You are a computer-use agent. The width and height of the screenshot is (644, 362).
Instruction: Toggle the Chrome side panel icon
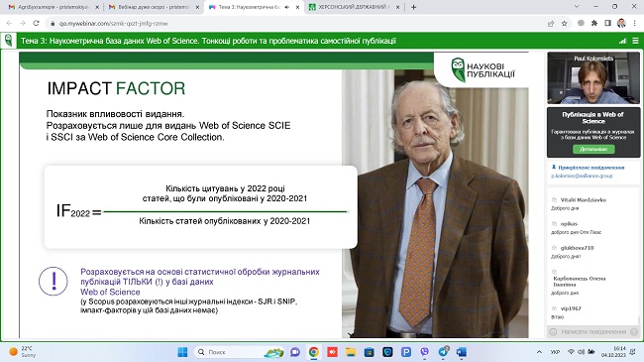pyautogui.click(x=608, y=23)
